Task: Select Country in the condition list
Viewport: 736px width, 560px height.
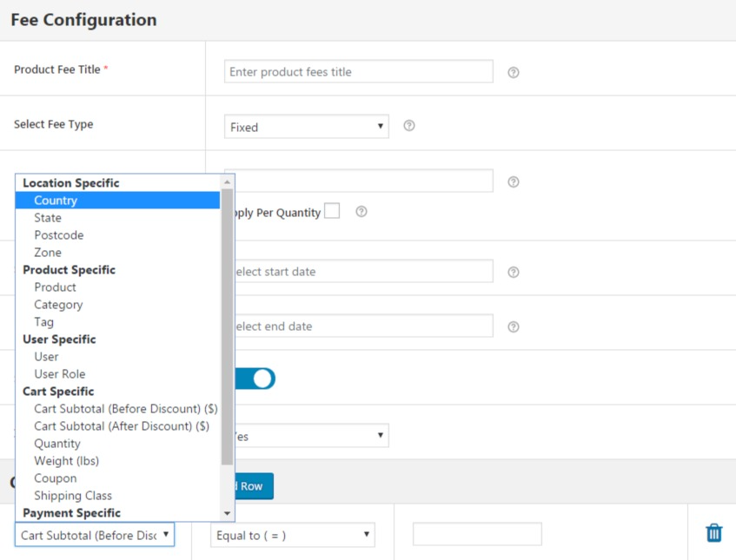Action: [x=117, y=201]
